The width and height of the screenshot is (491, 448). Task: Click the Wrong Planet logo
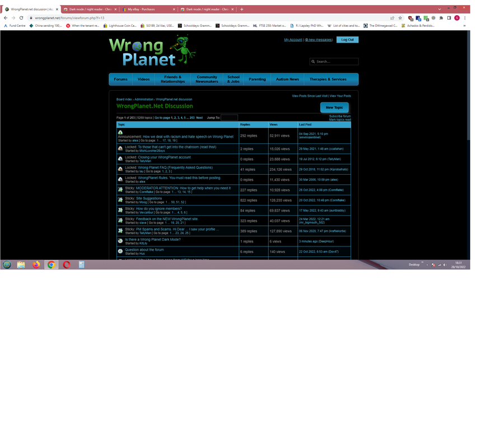click(152, 51)
